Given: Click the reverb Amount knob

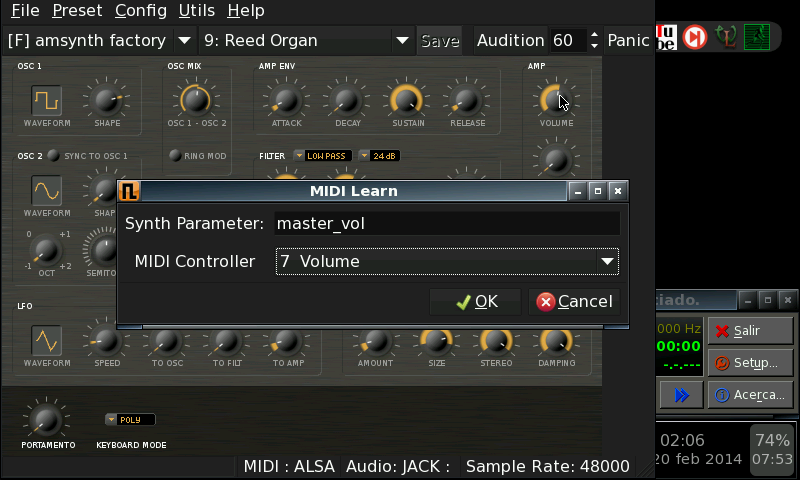Looking at the screenshot, I should click(x=376, y=340).
